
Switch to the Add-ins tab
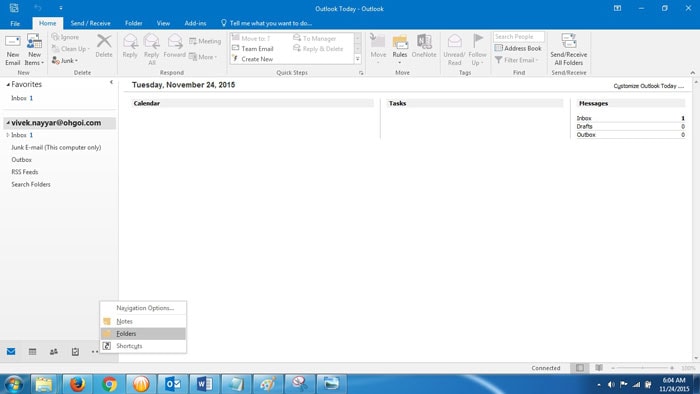(195, 23)
